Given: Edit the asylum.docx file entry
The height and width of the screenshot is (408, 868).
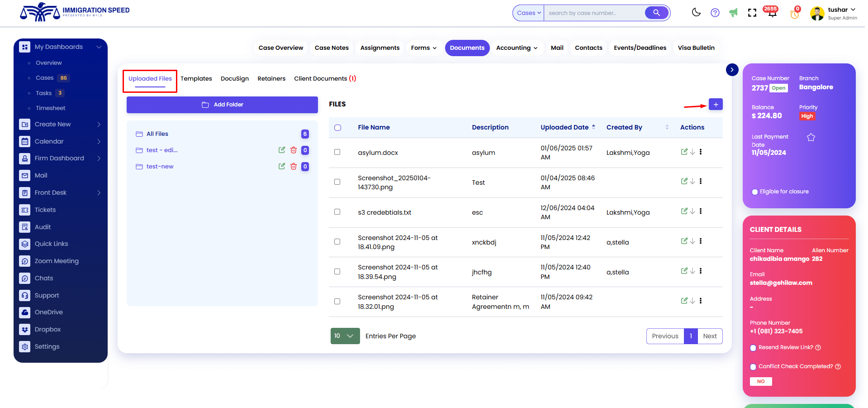Looking at the screenshot, I should [x=684, y=152].
